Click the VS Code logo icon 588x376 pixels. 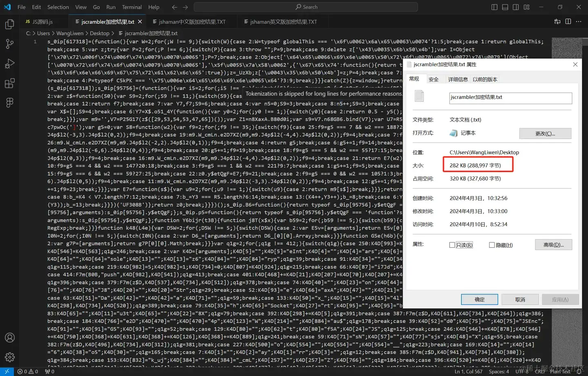pyautogui.click(x=7, y=7)
